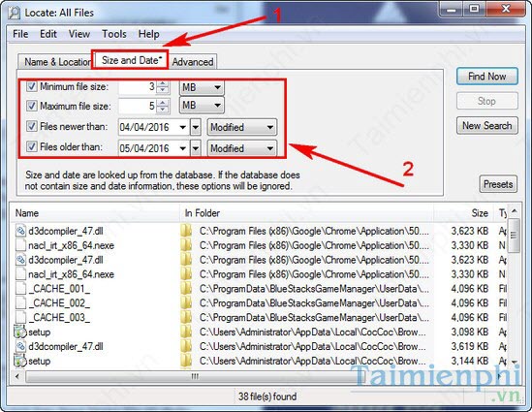Click the scroll down arrow in results

tap(514, 363)
